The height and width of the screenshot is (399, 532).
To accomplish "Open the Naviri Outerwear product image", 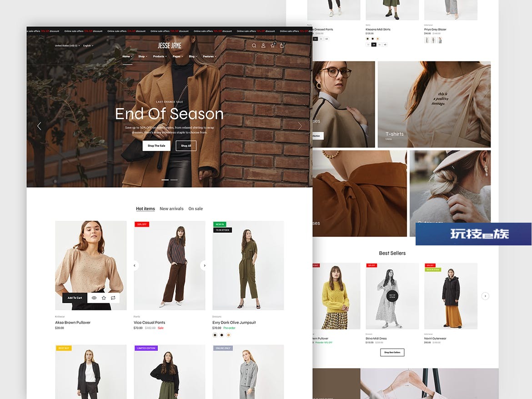I will tap(451, 296).
